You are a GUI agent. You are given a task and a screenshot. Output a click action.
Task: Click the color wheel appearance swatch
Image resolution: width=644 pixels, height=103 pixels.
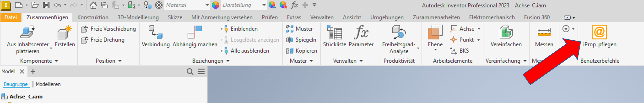point(215,5)
